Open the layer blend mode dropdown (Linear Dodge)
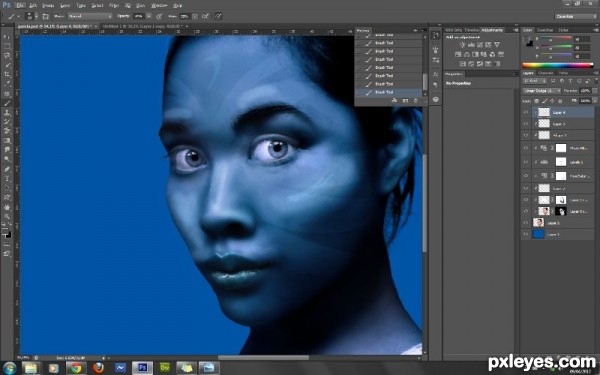Viewport: 600px width, 375px height. click(x=541, y=91)
